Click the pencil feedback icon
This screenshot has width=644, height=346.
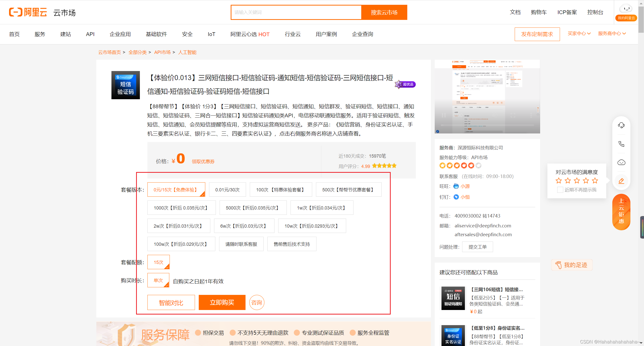[x=621, y=181]
